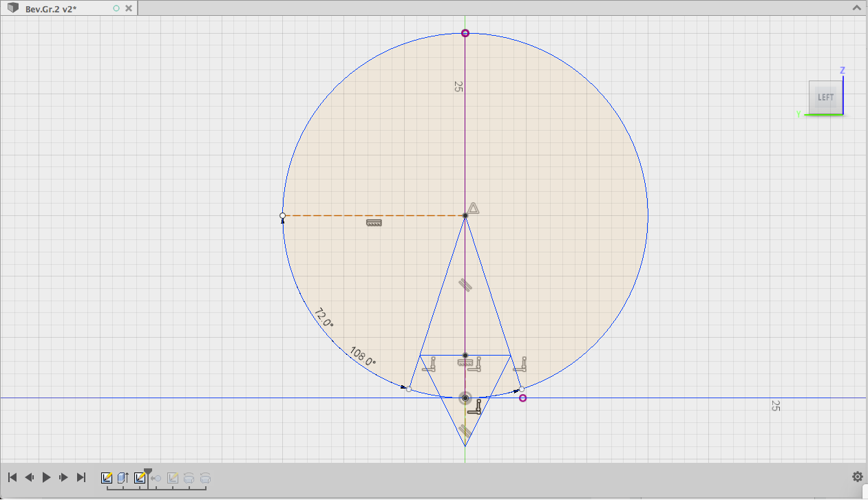Screen dimensions: 868x500
Task: Select the dark perpendicular glyph below the origin
Action: (474, 407)
